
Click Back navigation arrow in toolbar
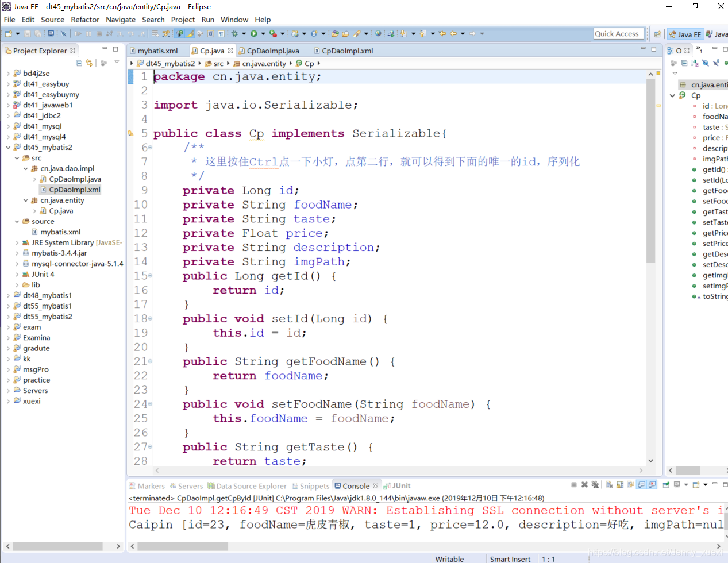[453, 34]
